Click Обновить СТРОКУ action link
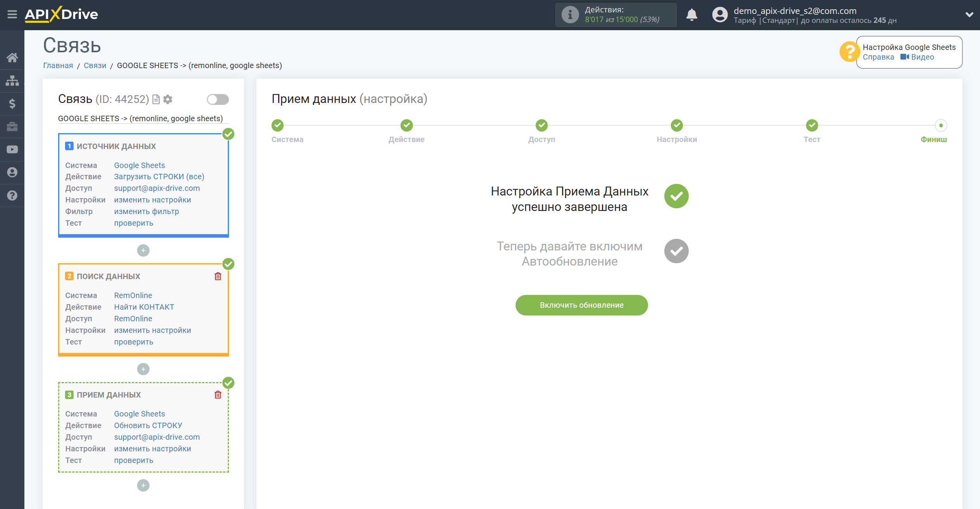Screen dimensions: 980x509 click(148, 425)
